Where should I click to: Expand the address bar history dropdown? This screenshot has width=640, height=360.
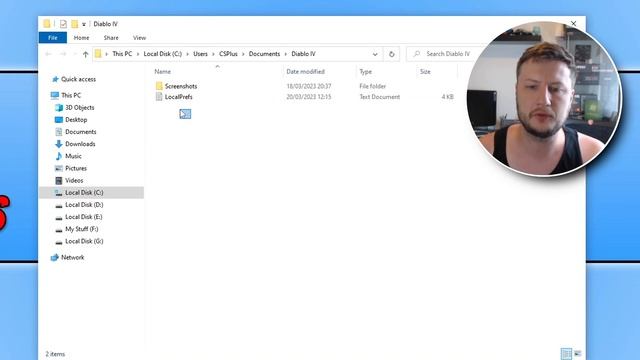click(x=375, y=54)
